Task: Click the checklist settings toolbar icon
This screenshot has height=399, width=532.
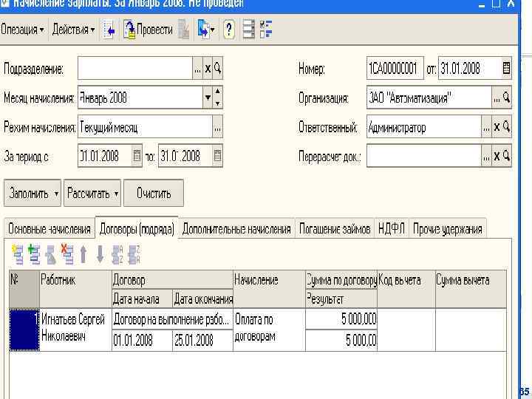Action: (266, 30)
